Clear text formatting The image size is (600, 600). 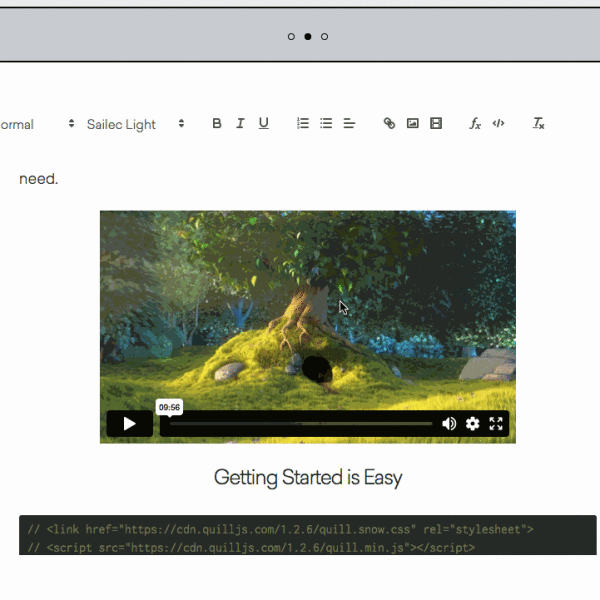pos(538,124)
